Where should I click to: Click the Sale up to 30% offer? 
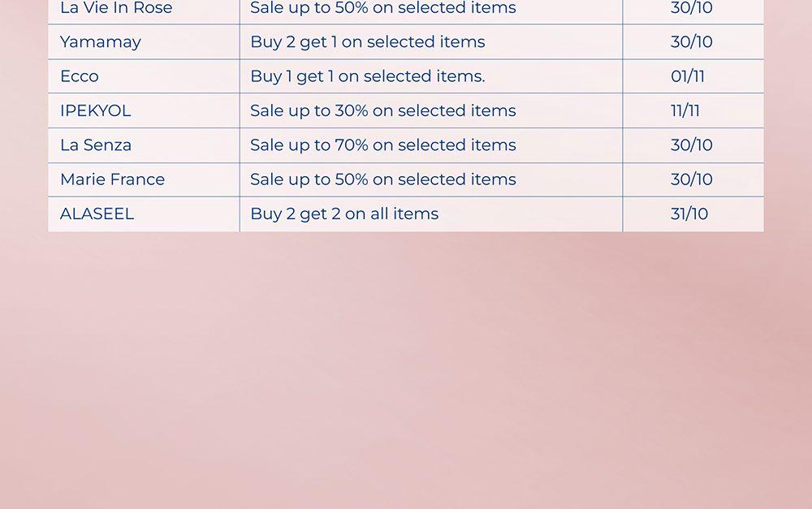(382, 110)
